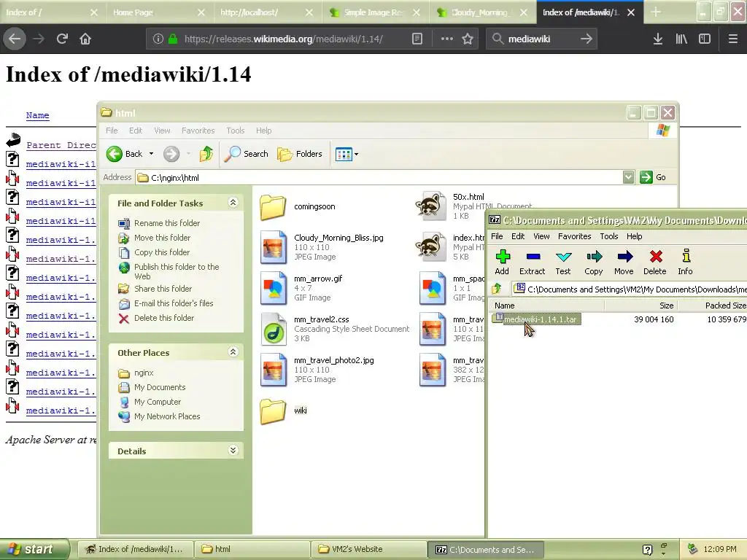Collapse Other Places panel
The height and width of the screenshot is (560, 747).
(233, 352)
